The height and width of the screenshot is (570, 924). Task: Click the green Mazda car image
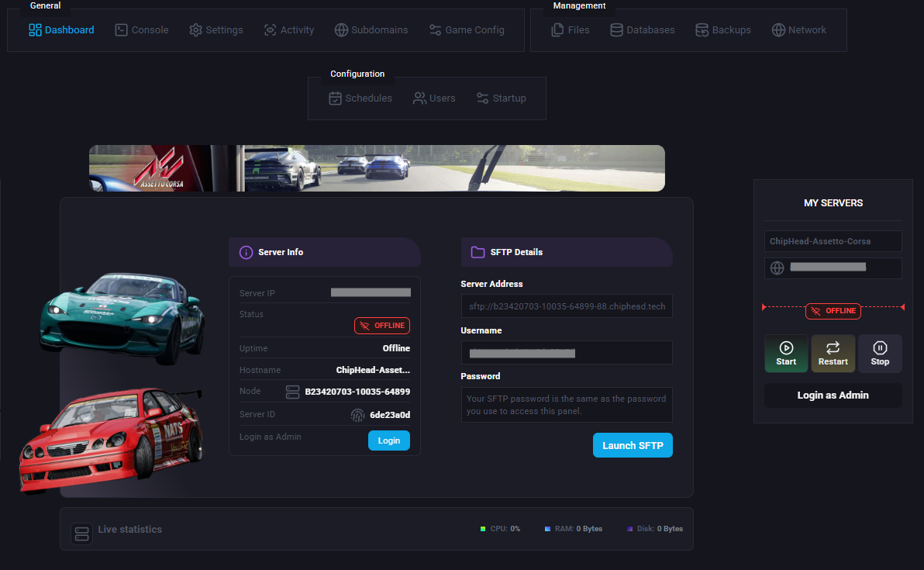coord(122,317)
